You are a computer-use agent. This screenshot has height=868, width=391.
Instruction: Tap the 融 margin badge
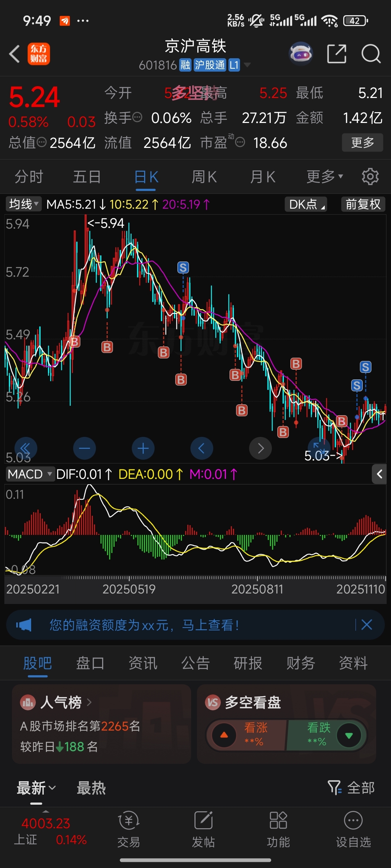[185, 65]
